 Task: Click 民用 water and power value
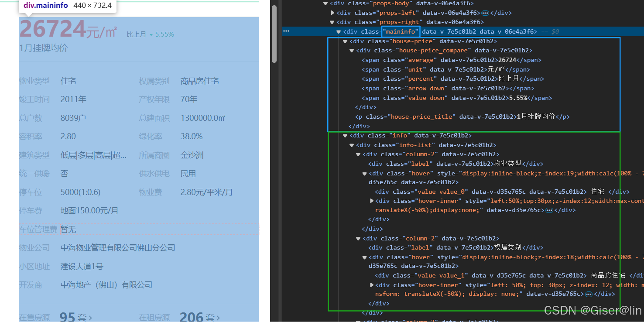coord(188,174)
